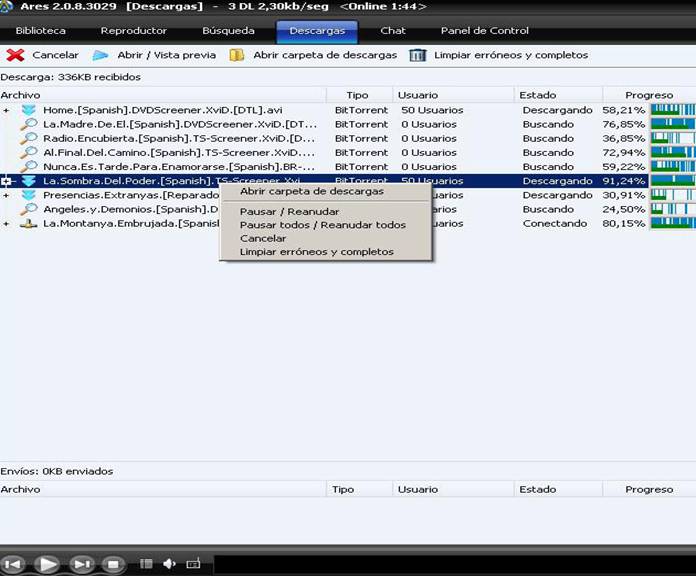
Task: Click progress bar of the 80,15% download
Action: [673, 224]
